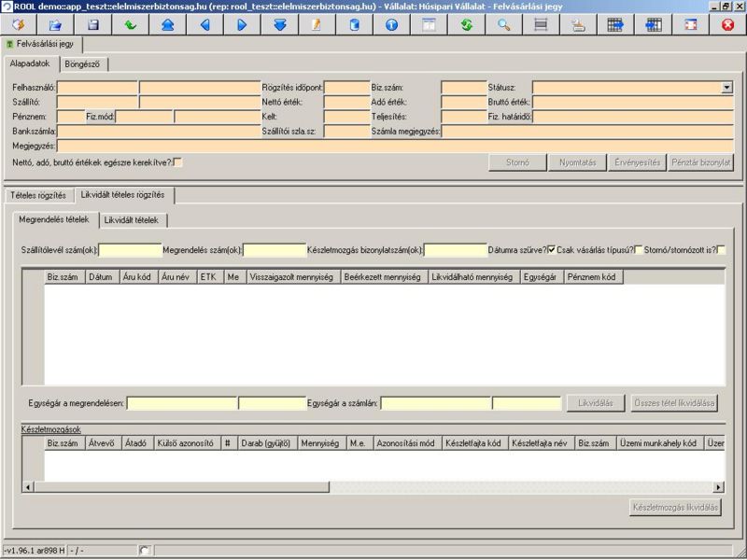747x560 pixels.
Task: Switch to the Böngésző tab
Action: 85,64
